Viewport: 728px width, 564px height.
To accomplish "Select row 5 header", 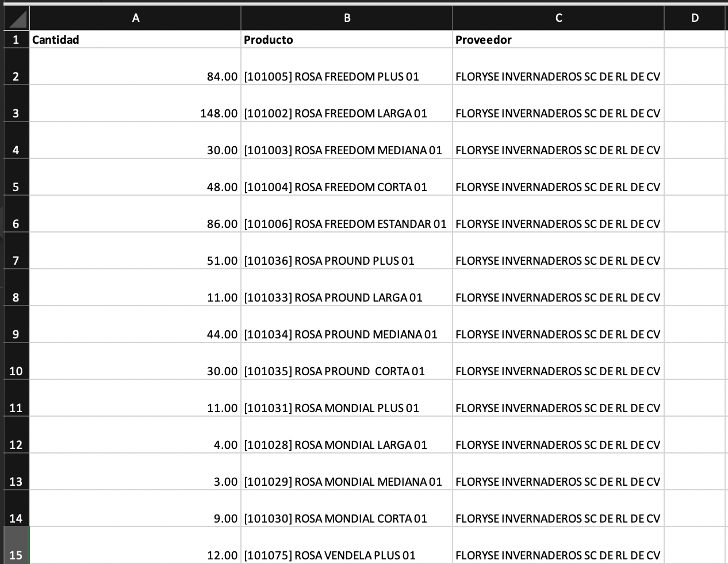I will point(16,177).
